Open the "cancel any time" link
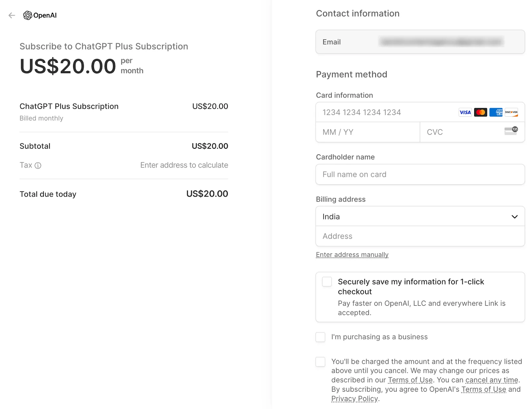This screenshot has height=409, width=532. [491, 380]
